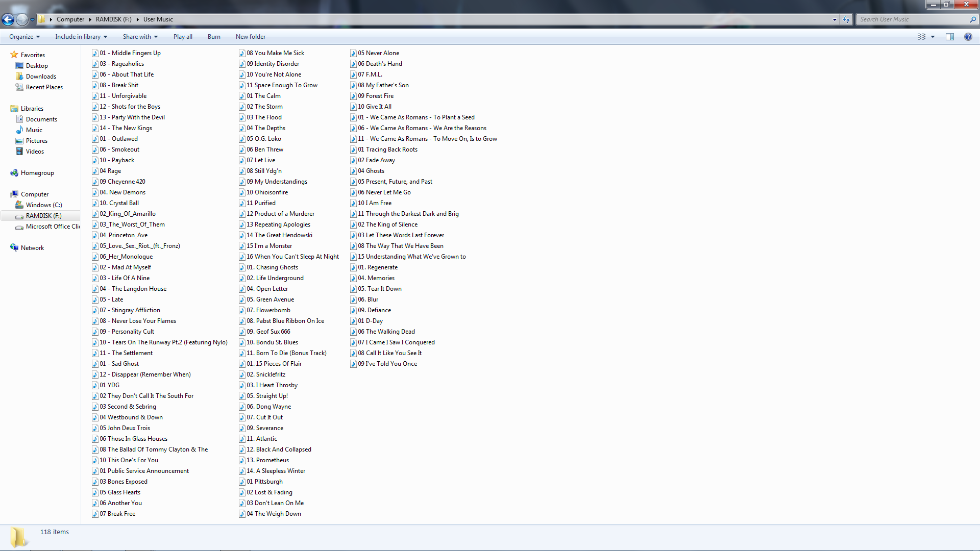This screenshot has width=980, height=551.
Task: Click the change view icon
Action: tap(921, 37)
